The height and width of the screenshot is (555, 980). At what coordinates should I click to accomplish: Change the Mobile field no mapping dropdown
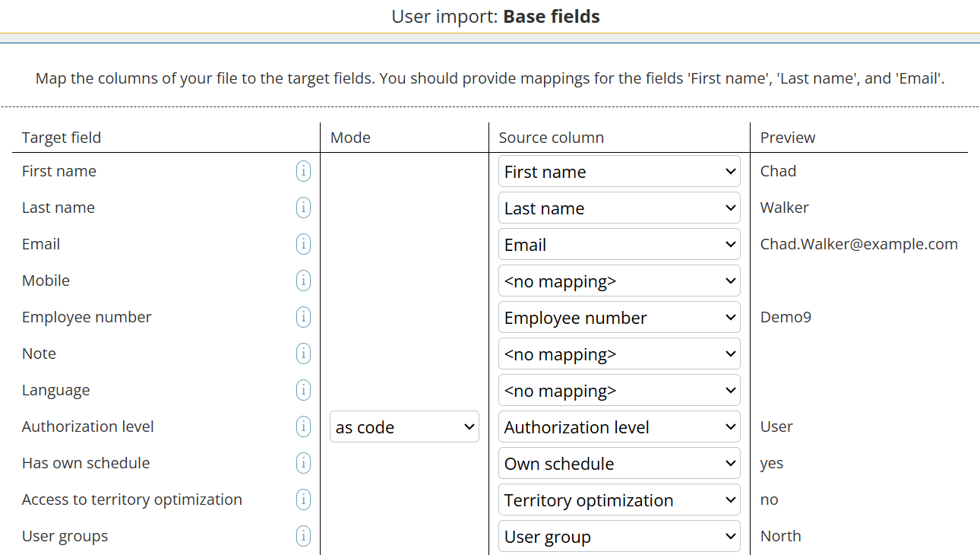[618, 280]
